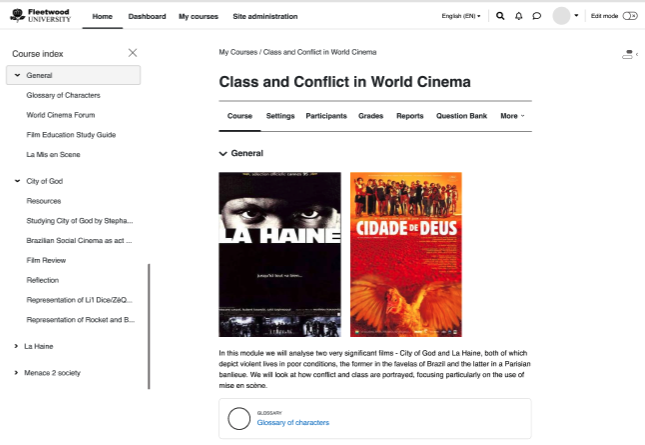Select the Course tab
The image size is (645, 445).
coord(240,116)
